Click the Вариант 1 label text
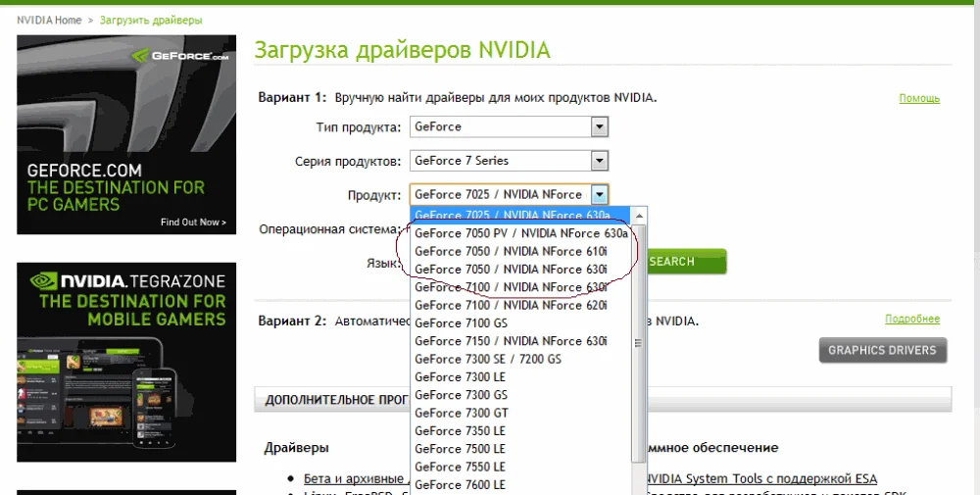 click(x=292, y=97)
